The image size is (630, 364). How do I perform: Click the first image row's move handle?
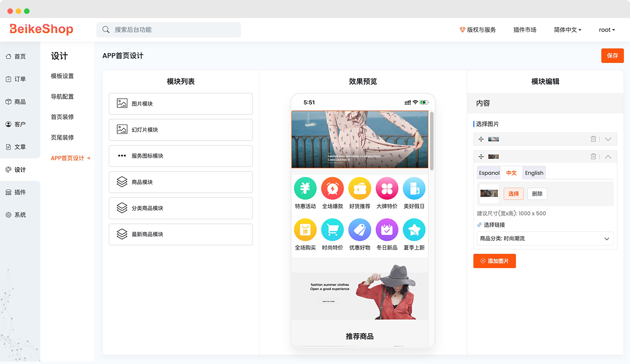pos(481,139)
